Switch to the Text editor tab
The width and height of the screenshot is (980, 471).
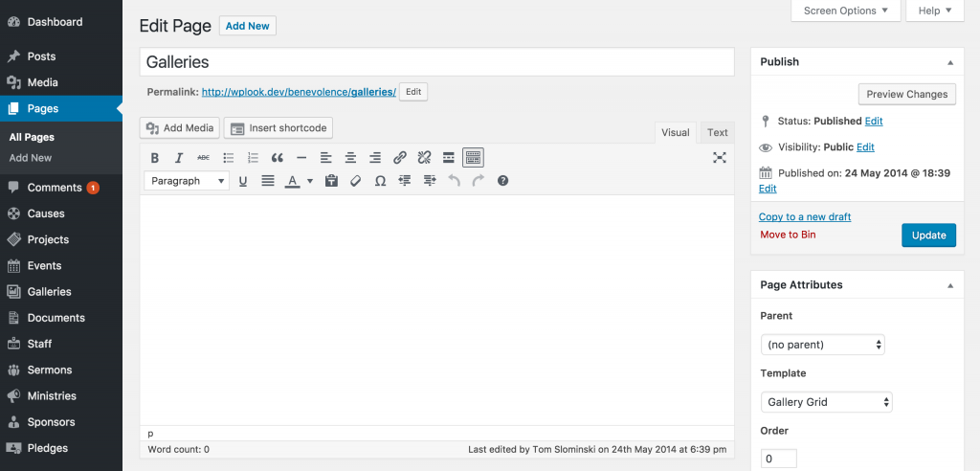coord(718,133)
